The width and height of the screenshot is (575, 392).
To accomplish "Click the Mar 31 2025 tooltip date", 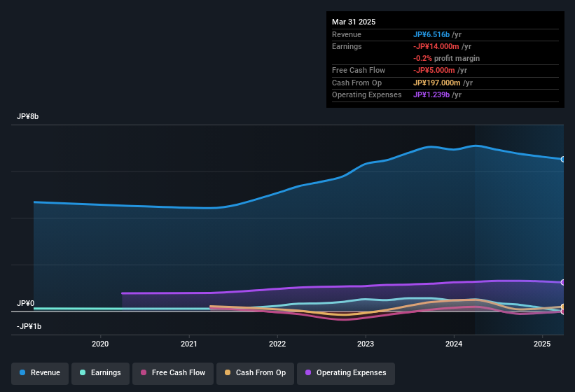I will [x=354, y=22].
